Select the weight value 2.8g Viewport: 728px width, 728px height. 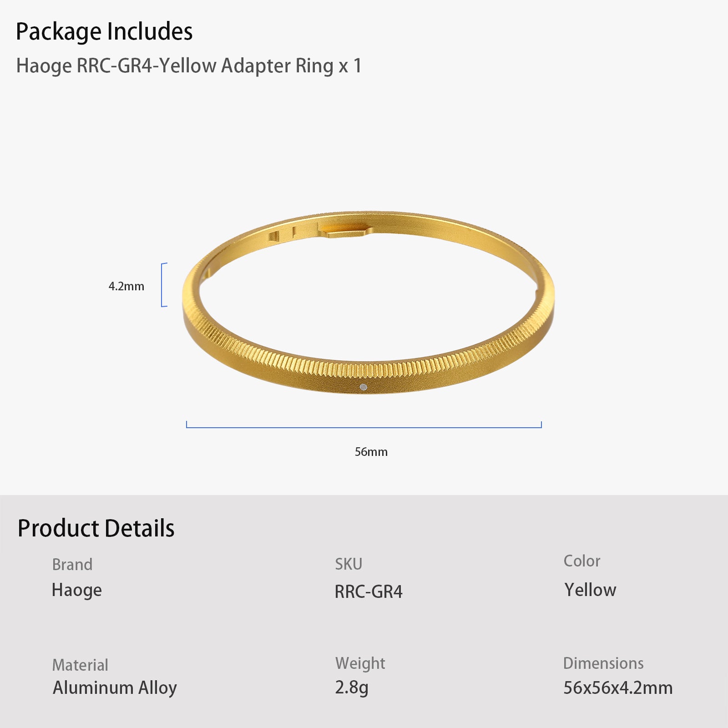click(351, 688)
